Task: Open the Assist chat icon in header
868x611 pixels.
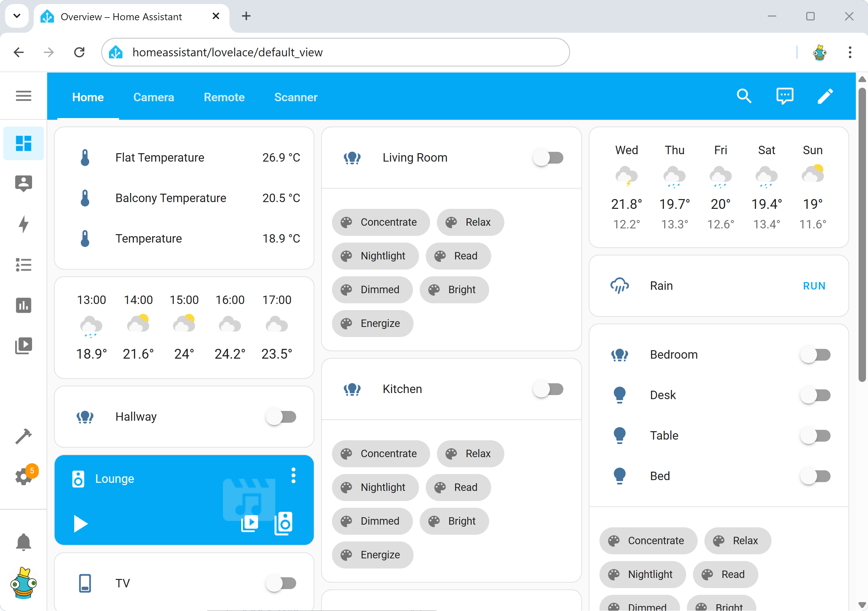Action: click(x=784, y=96)
